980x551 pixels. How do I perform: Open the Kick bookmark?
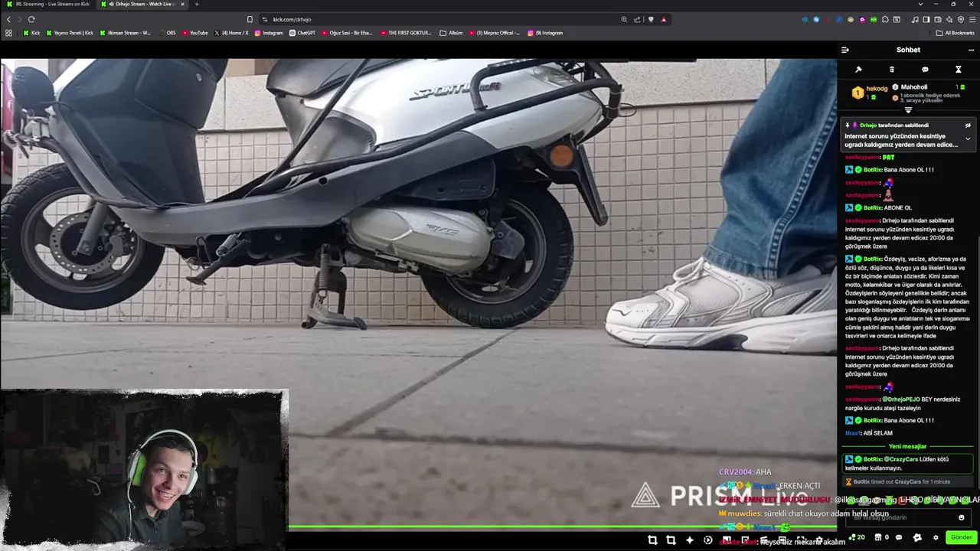(x=31, y=33)
